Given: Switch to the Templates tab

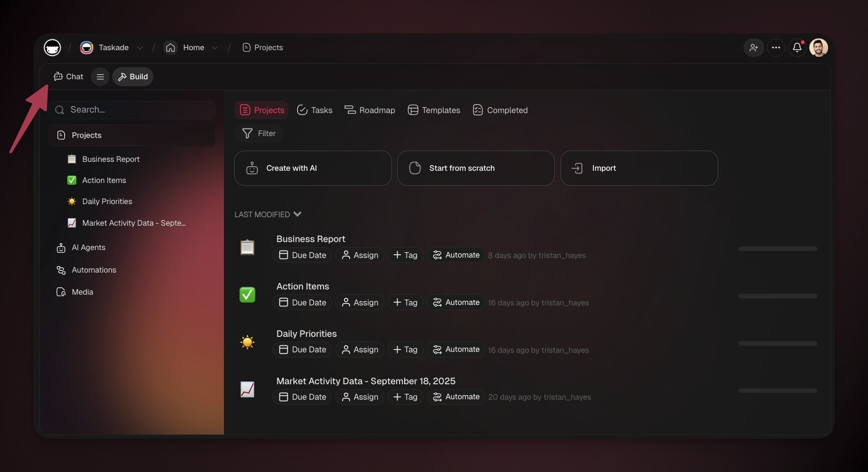Looking at the screenshot, I should (x=434, y=110).
